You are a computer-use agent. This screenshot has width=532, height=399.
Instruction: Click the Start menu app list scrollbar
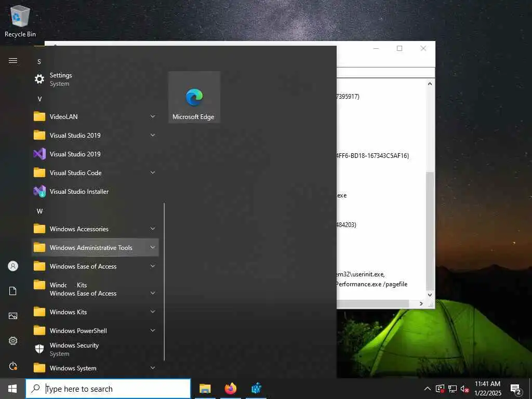164,282
